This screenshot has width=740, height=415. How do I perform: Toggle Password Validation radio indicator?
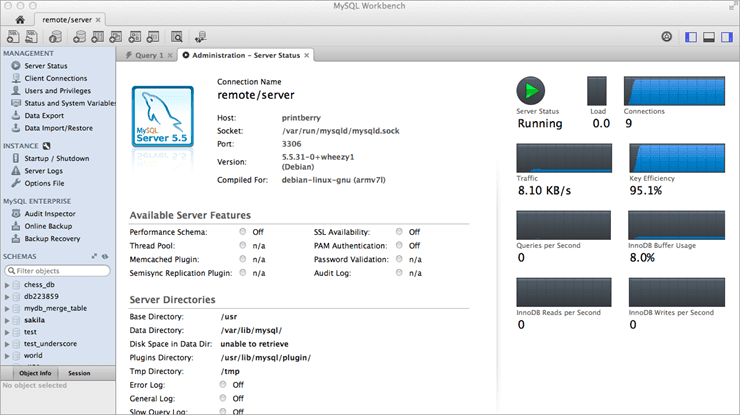click(x=399, y=259)
